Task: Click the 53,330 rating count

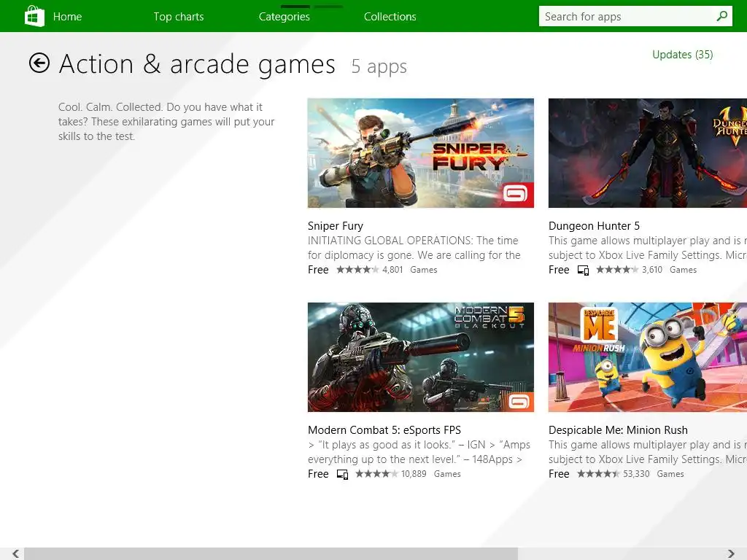Action: [636, 474]
